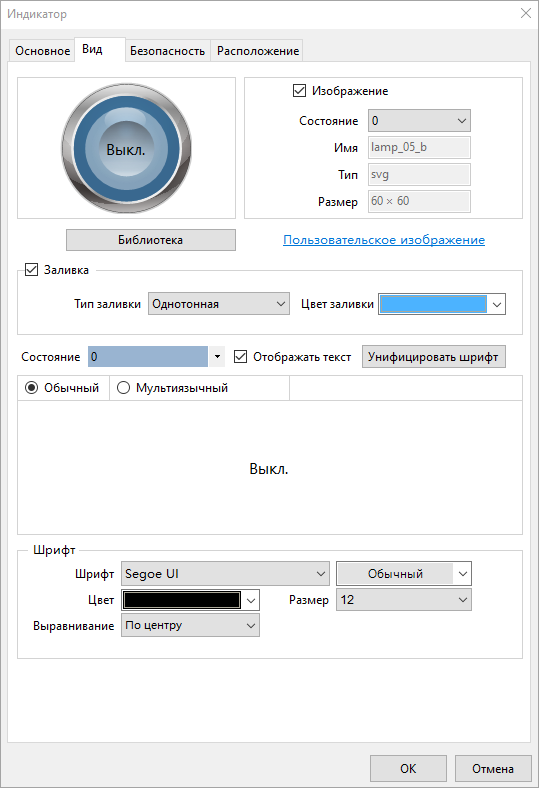
Task: Toggle the Заливка checkbox
Action: [32, 269]
